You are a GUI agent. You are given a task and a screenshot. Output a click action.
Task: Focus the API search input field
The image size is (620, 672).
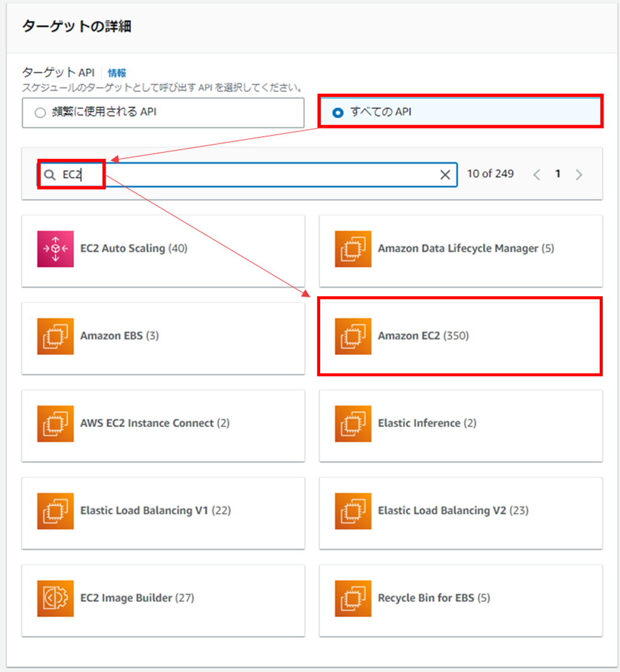[x=247, y=174]
